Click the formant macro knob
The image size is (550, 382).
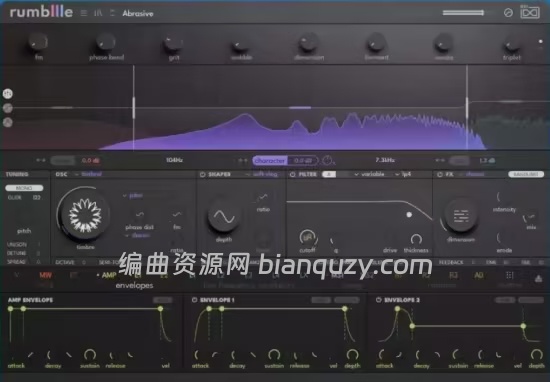(376, 43)
